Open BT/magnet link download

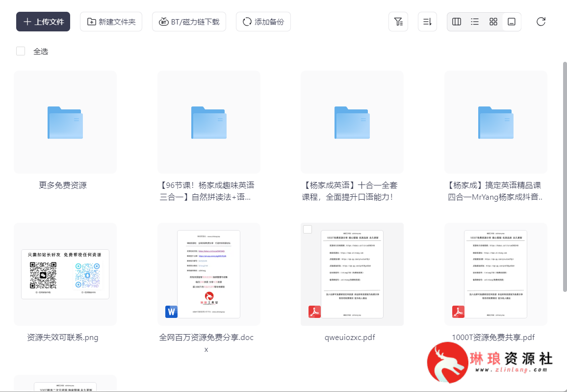pos(189,22)
